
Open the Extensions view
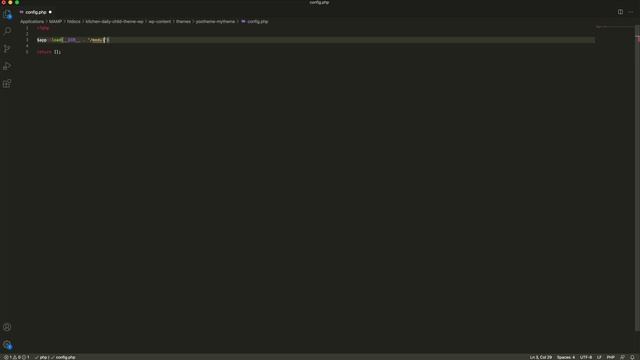click(x=7, y=84)
